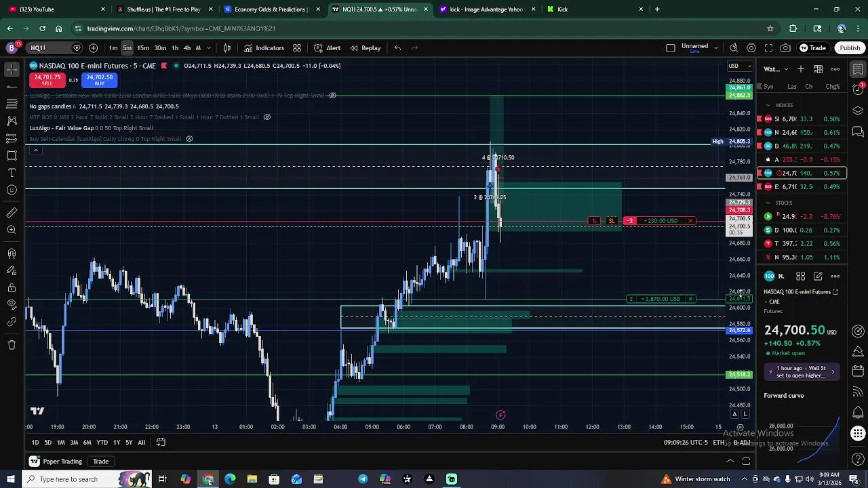Screen dimensions: 868x488
Task: Enter fullscreen chart mode
Action: (x=768, y=48)
